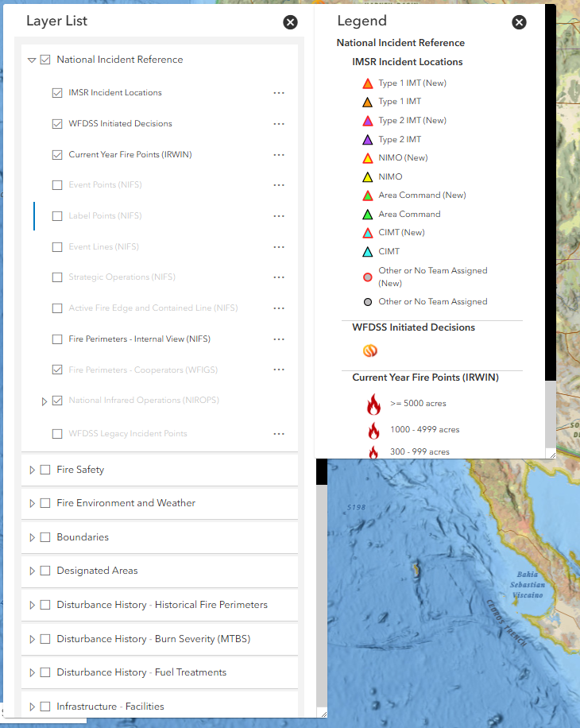Expand Fire Environment and Weather group
580x728 pixels.
click(32, 503)
